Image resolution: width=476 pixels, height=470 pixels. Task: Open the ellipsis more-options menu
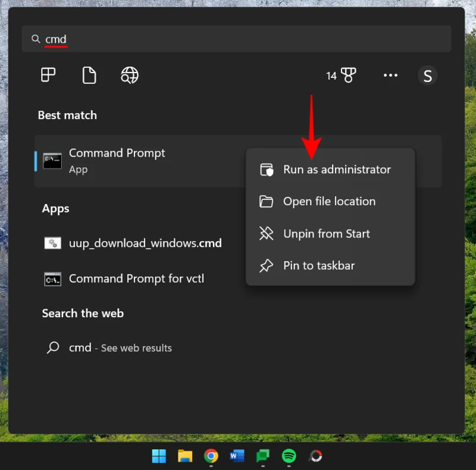pos(391,75)
